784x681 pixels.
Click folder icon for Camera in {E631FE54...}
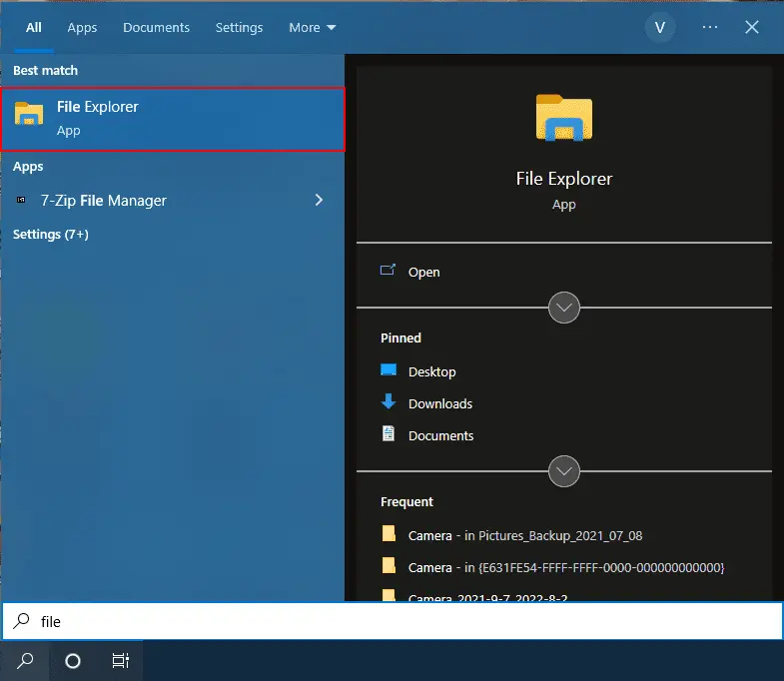pos(389,565)
